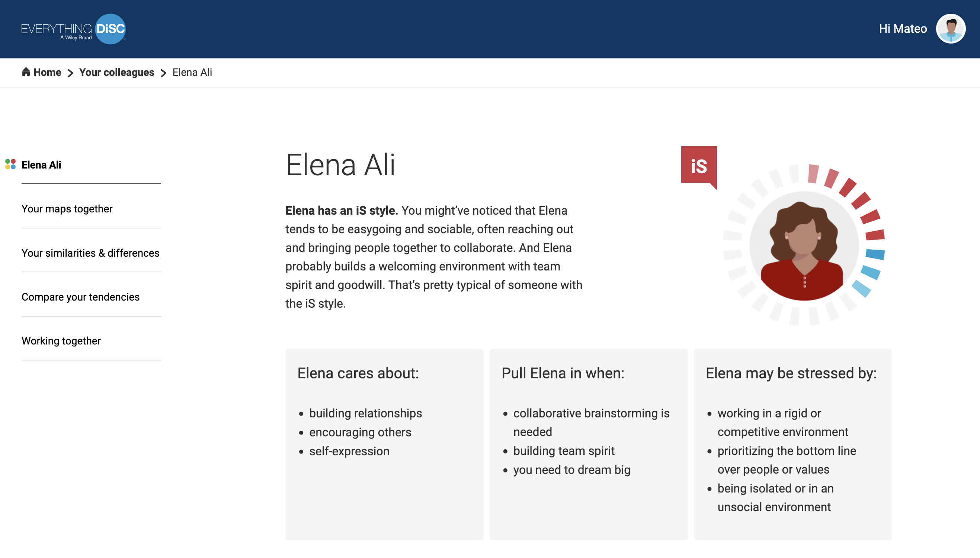The height and width of the screenshot is (558, 980).
Task: Click Elena's portrait avatar
Action: [x=804, y=246]
